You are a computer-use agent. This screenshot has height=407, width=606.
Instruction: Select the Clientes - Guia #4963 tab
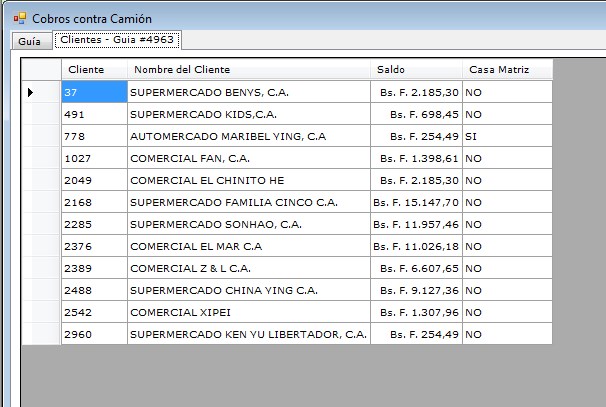[x=117, y=40]
